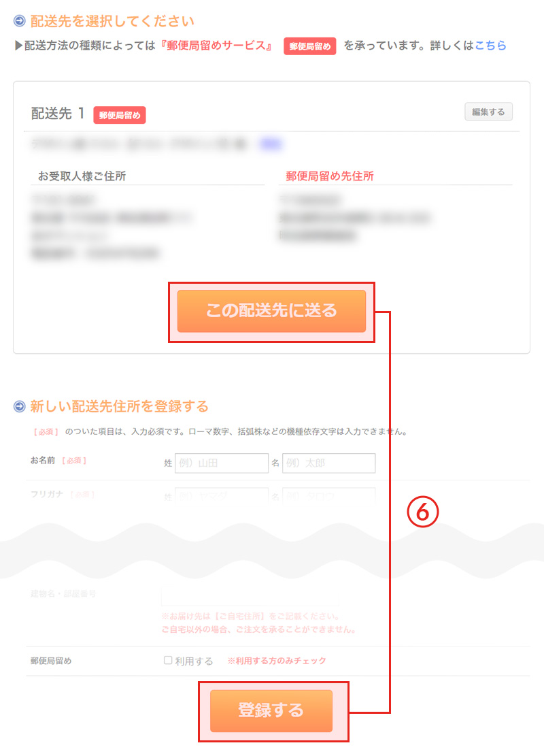Click the red 郵便局留め badge before を承っています
Image resolution: width=544 pixels, height=756 pixels.
310,46
